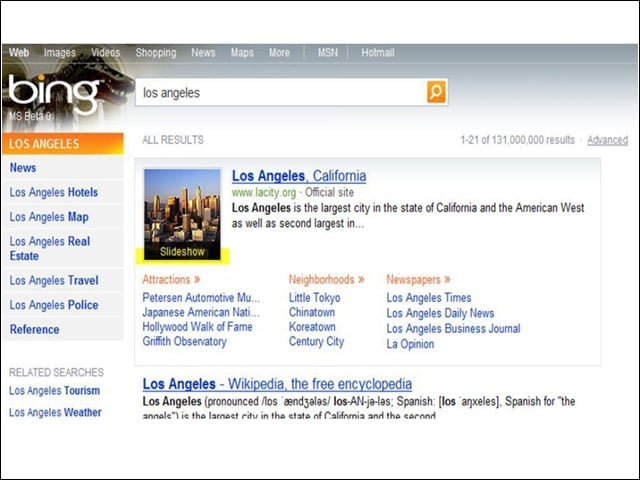Screen dimensions: 640x480
Task: Open Century City link
Action: (x=316, y=342)
